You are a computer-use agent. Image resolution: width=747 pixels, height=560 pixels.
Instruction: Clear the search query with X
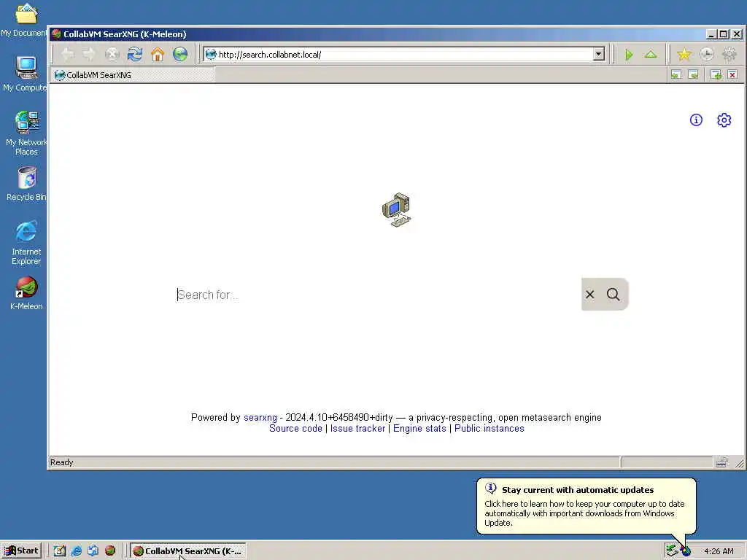pyautogui.click(x=589, y=295)
